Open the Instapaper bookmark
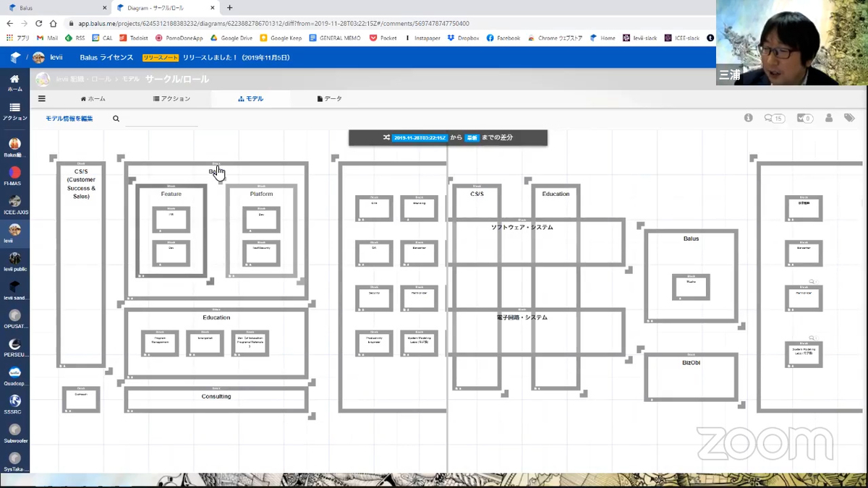 [x=422, y=38]
